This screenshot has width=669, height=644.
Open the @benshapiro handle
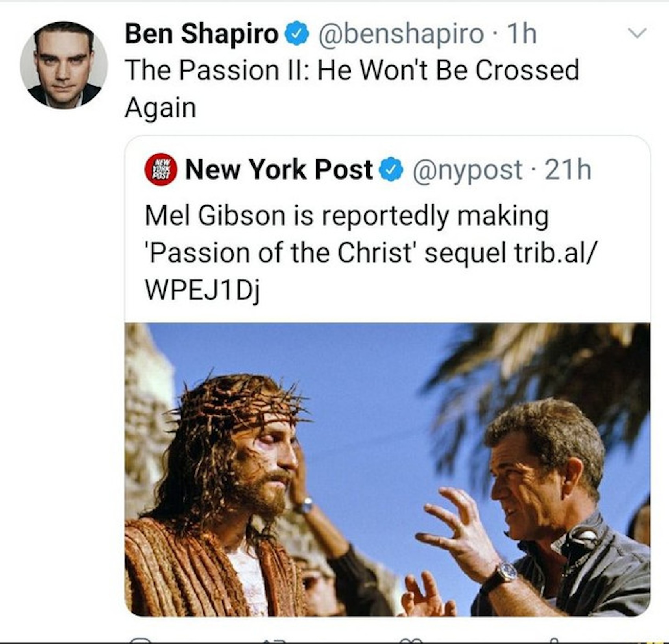tap(401, 34)
